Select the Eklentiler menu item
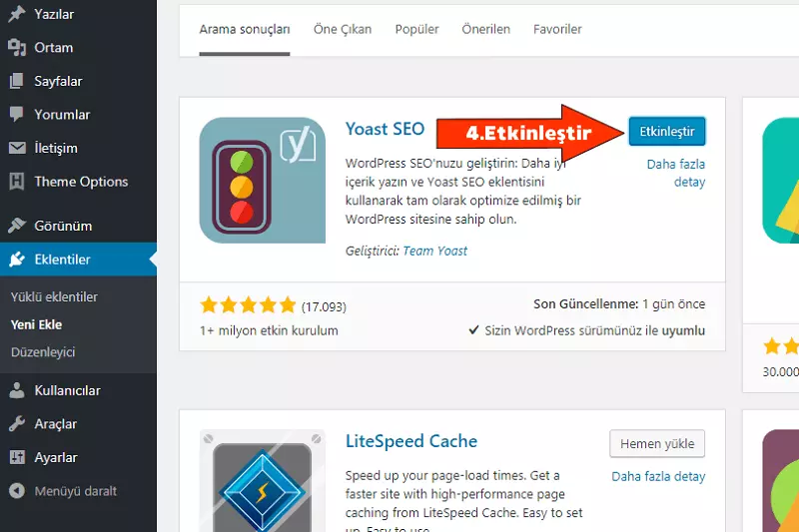 coord(78,260)
